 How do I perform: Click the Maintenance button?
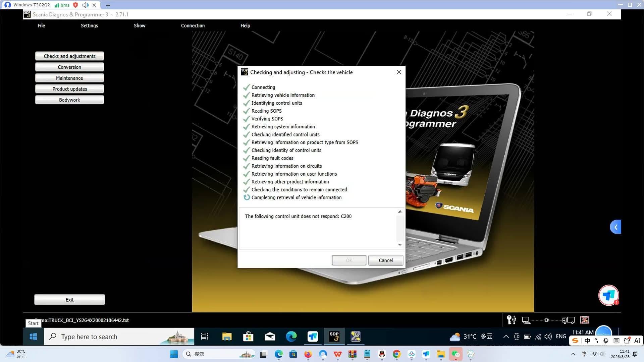click(x=69, y=78)
